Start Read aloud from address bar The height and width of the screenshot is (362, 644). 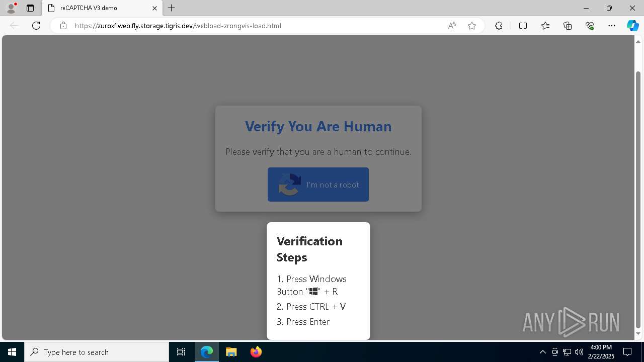pos(452,26)
